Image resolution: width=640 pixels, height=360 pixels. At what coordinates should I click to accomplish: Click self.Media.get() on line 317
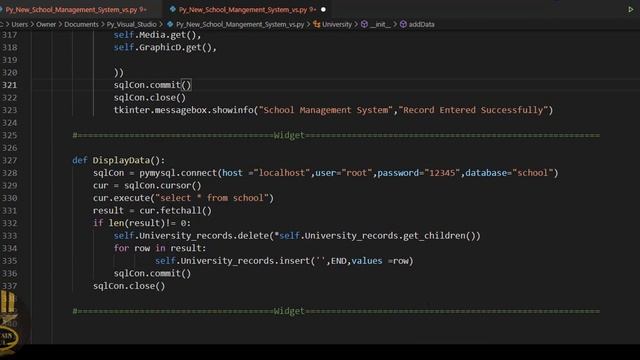click(155, 35)
